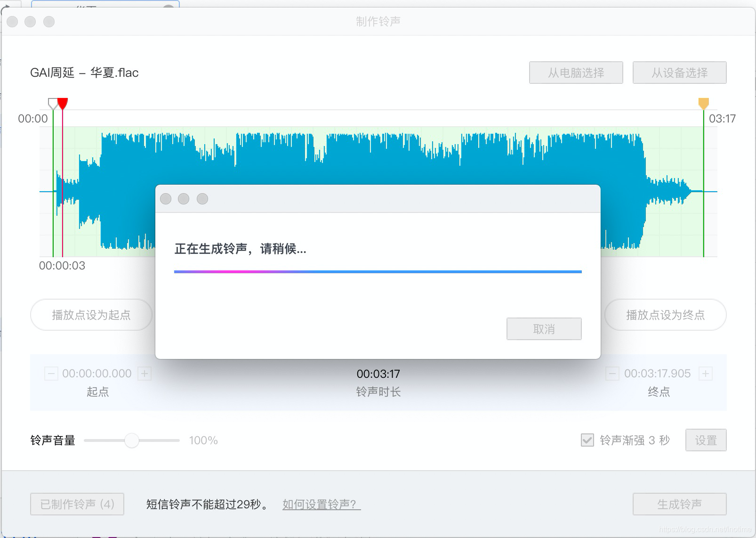Close the 制作铃声 main window
Viewport: 756px width, 538px height.
[x=12, y=22]
